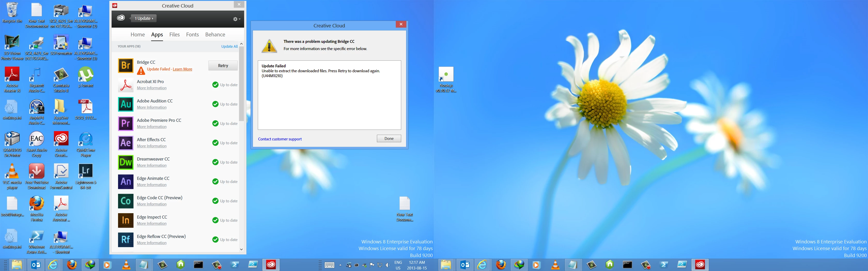Select the Node.js shortcut on the right monitor
Viewport: 868px width, 271px height.
tap(446, 79)
